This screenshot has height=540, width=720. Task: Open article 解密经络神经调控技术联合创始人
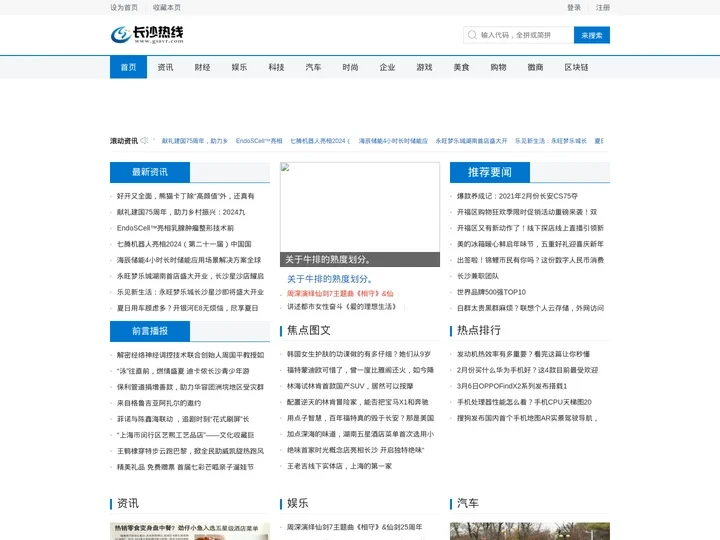click(x=191, y=355)
